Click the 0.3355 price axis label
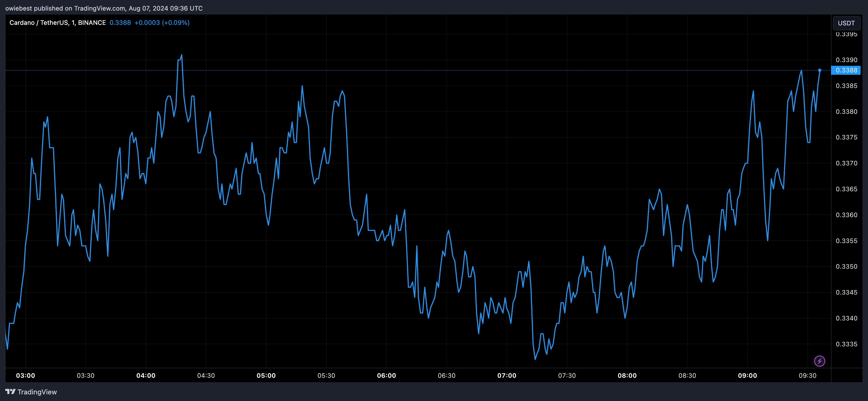This screenshot has height=401, width=868. point(846,241)
